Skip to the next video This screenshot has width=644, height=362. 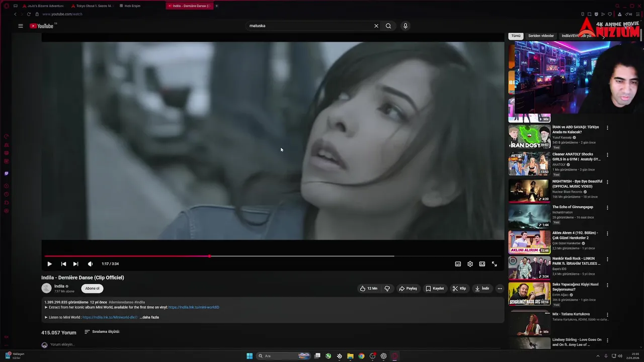pos(75,264)
